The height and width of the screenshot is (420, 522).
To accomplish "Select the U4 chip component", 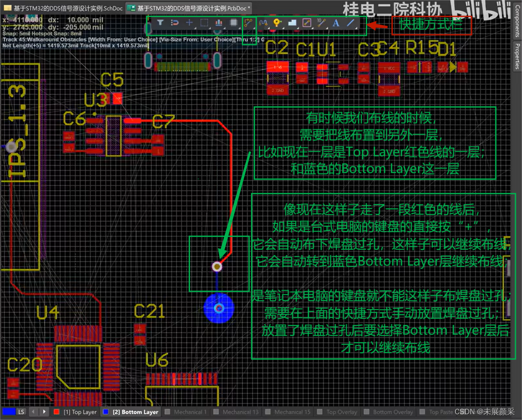I will (x=78, y=366).
